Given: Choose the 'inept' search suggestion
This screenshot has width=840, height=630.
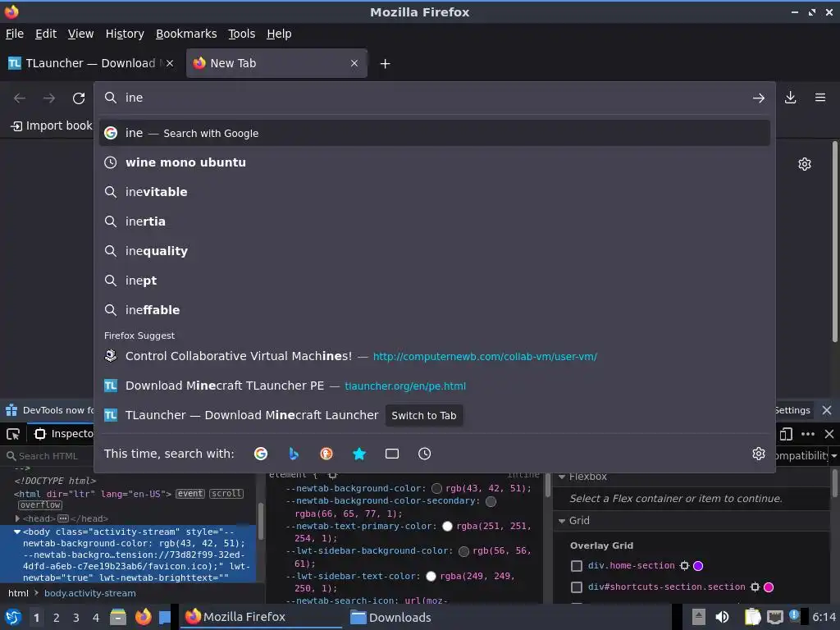Looking at the screenshot, I should pyautogui.click(x=435, y=281).
